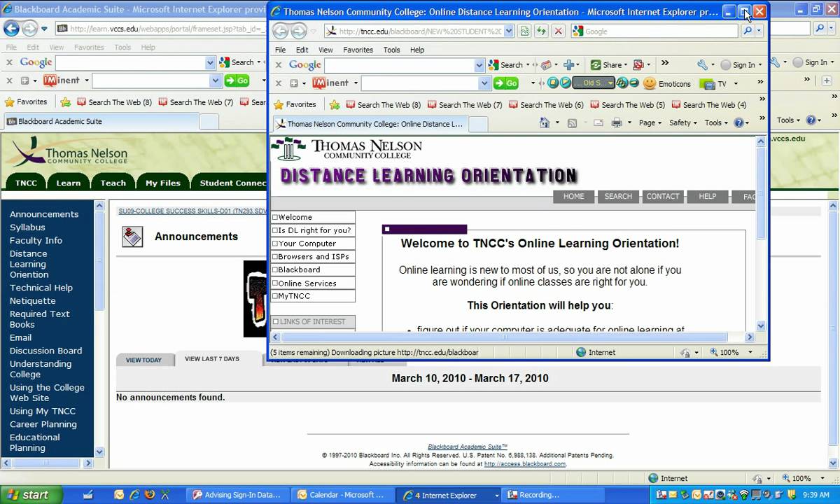Click Compatibility View icon beside address bar
Viewport: 840px width, 504px height.
click(524, 31)
